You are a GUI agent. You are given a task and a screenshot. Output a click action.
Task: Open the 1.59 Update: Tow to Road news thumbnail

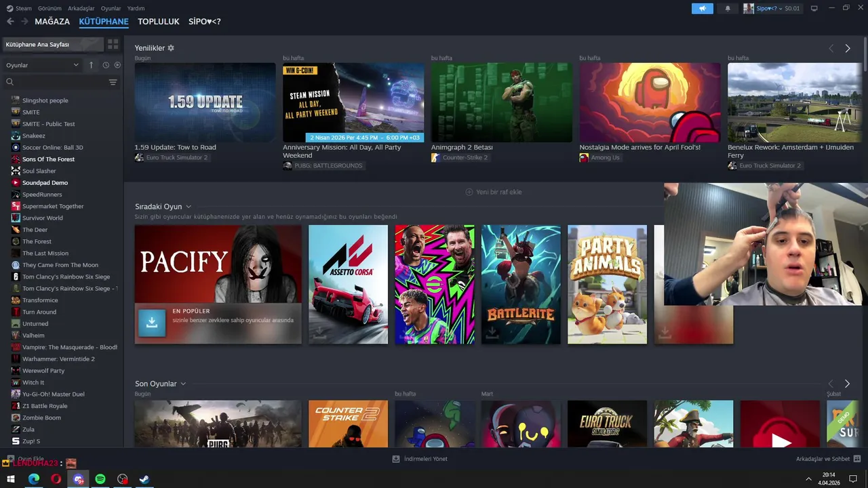click(205, 102)
